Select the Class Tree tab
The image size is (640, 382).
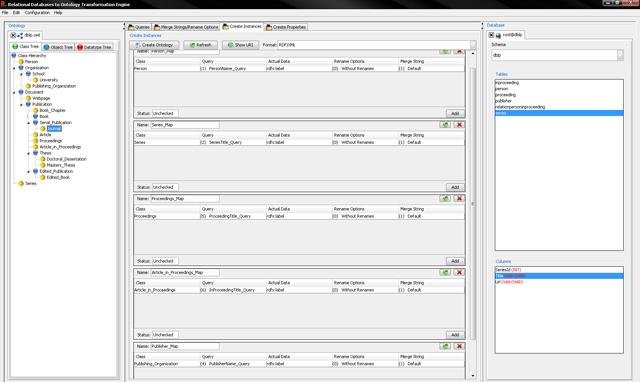(25, 47)
